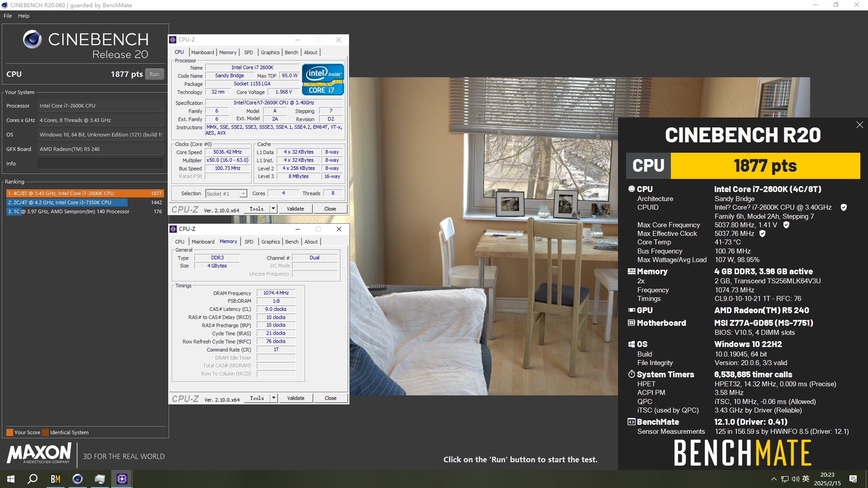The height and width of the screenshot is (488, 868).
Task: Click the Processor field Intel Core i7-2600K CPU
Action: 101,106
